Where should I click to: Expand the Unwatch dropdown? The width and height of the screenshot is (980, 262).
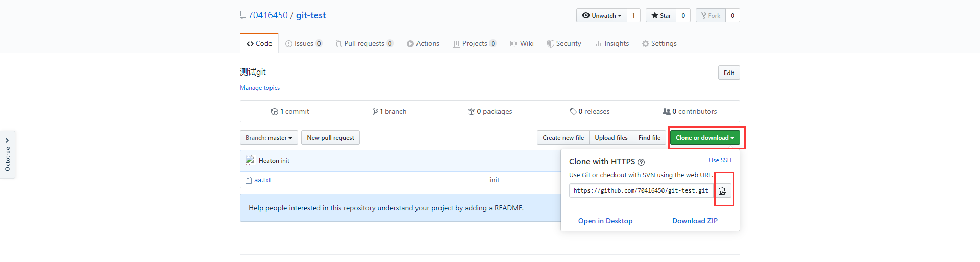pos(602,16)
